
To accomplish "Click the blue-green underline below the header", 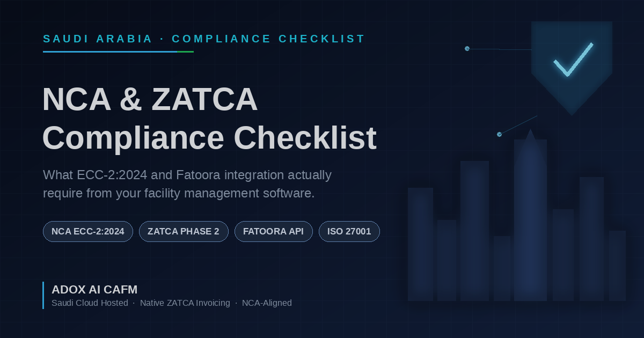I will 118,52.
